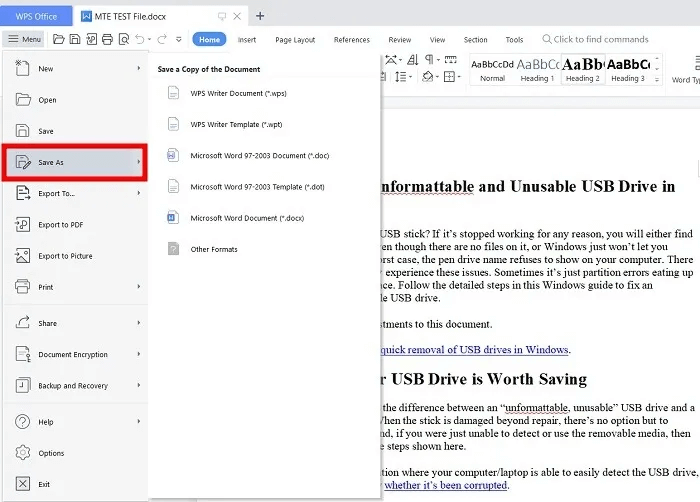
Task: Click the borders icon in ribbon
Action: click(450, 77)
